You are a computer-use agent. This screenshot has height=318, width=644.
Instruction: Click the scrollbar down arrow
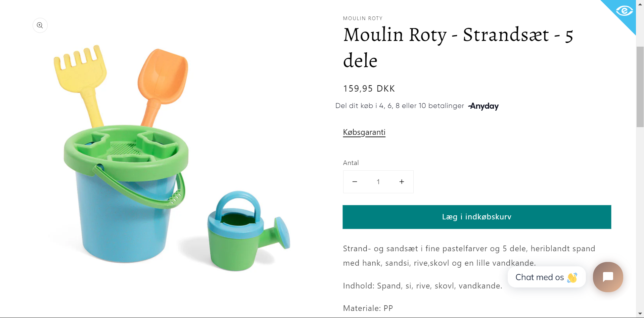pyautogui.click(x=640, y=314)
